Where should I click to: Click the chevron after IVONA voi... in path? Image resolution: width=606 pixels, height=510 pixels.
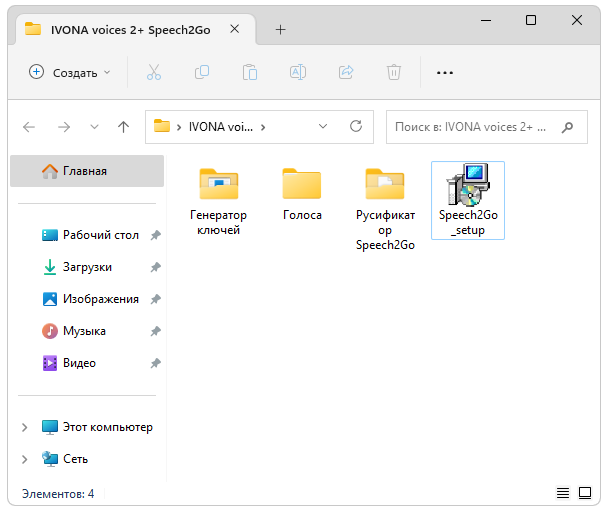(x=263, y=127)
